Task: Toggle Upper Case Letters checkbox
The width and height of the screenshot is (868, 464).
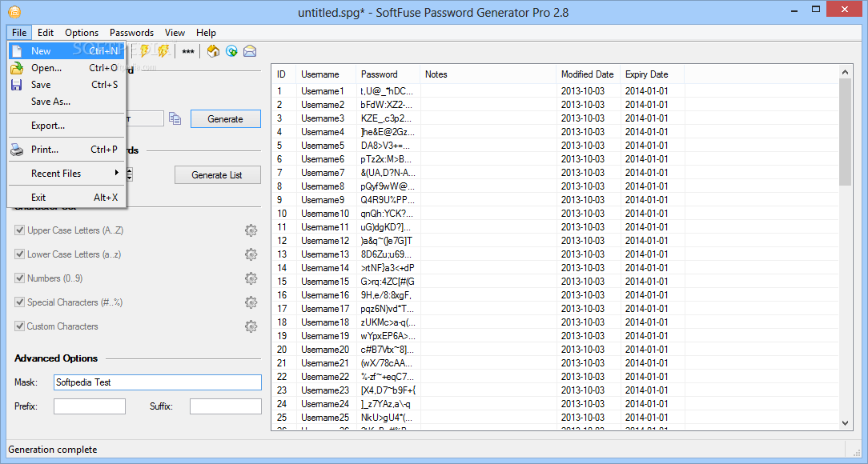Action: coord(19,230)
